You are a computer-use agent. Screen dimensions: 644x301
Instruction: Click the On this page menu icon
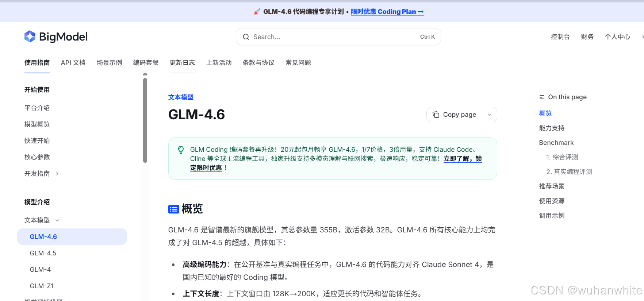542,97
